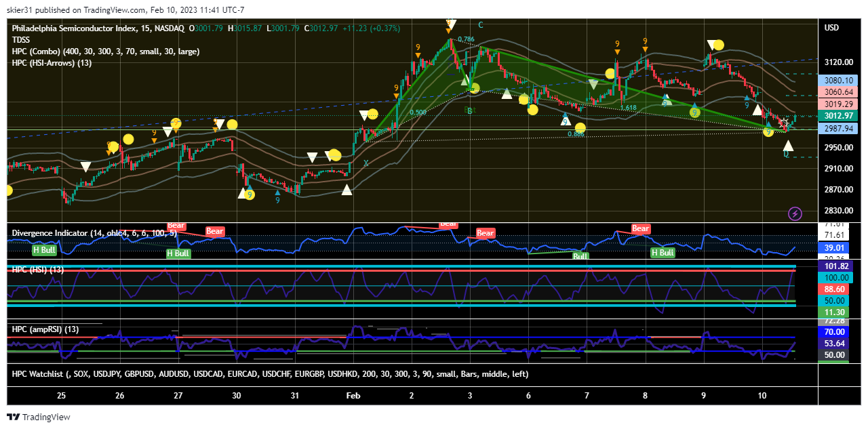Click the TradingView logo

[39, 417]
